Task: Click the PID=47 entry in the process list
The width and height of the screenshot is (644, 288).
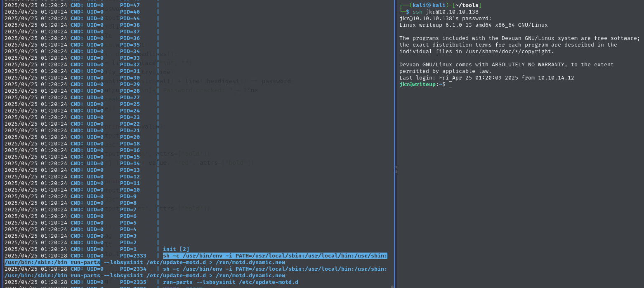Action: (x=130, y=5)
